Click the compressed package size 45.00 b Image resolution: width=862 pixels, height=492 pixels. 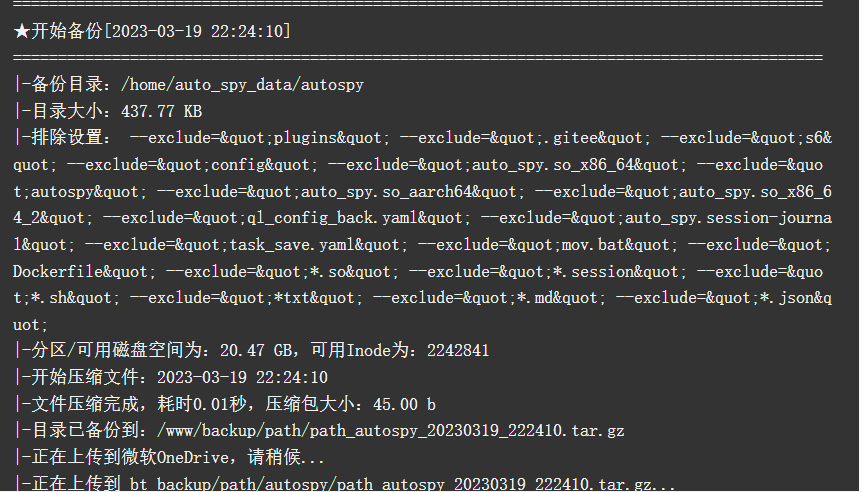[x=404, y=404]
